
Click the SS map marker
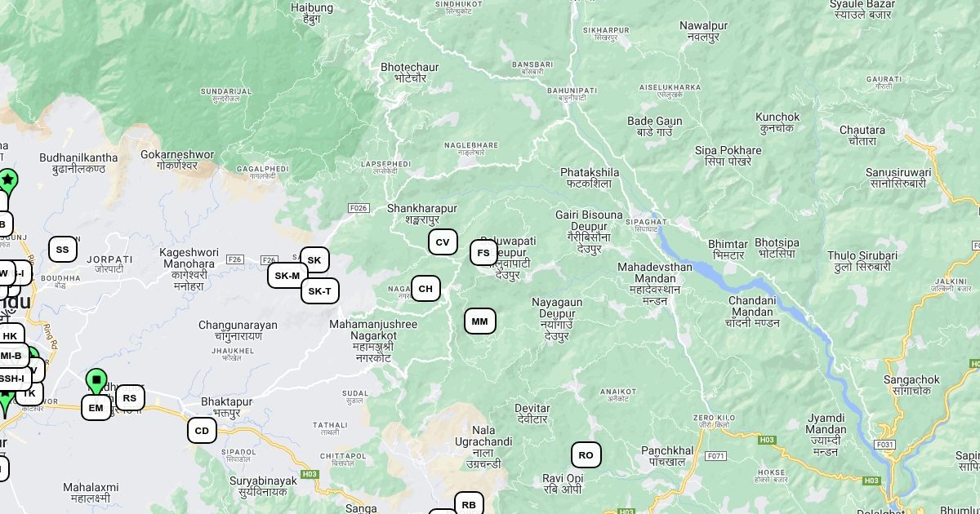(63, 250)
